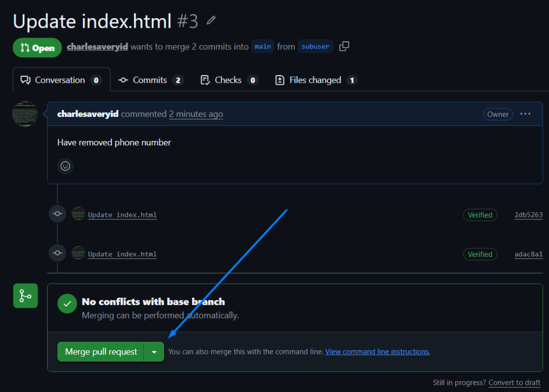Click the commit node icon beside adac8a1
549x392 pixels.
57,253
